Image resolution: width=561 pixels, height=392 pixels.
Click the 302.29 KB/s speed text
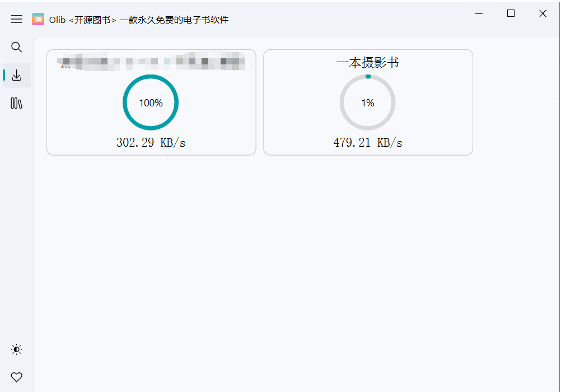(x=151, y=143)
